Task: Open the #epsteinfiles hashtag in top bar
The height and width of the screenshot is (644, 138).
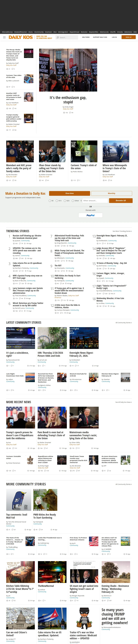Action: point(94,32)
